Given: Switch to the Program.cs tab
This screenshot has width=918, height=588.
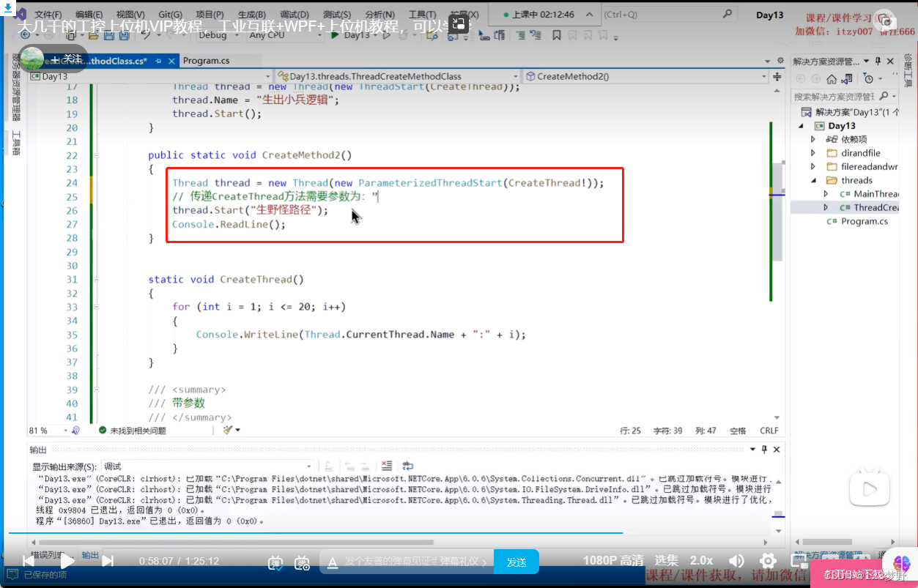Looking at the screenshot, I should 206,61.
